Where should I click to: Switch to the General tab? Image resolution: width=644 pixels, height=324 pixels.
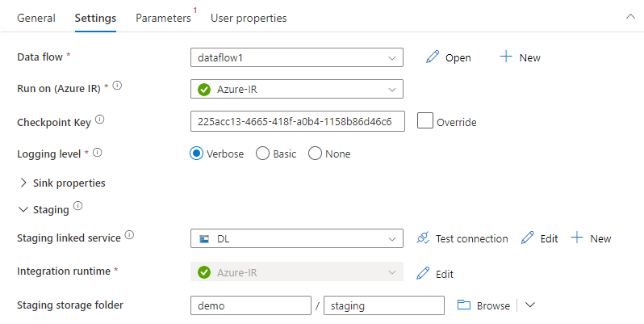pos(36,18)
